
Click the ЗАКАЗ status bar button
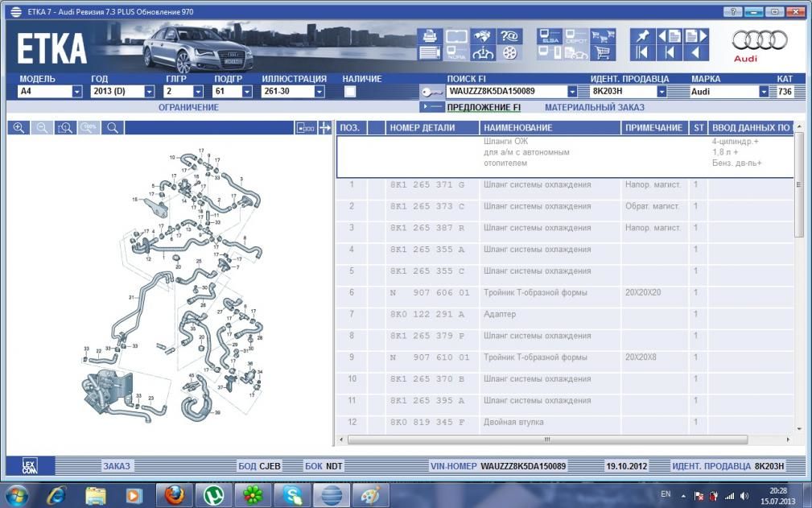click(117, 466)
